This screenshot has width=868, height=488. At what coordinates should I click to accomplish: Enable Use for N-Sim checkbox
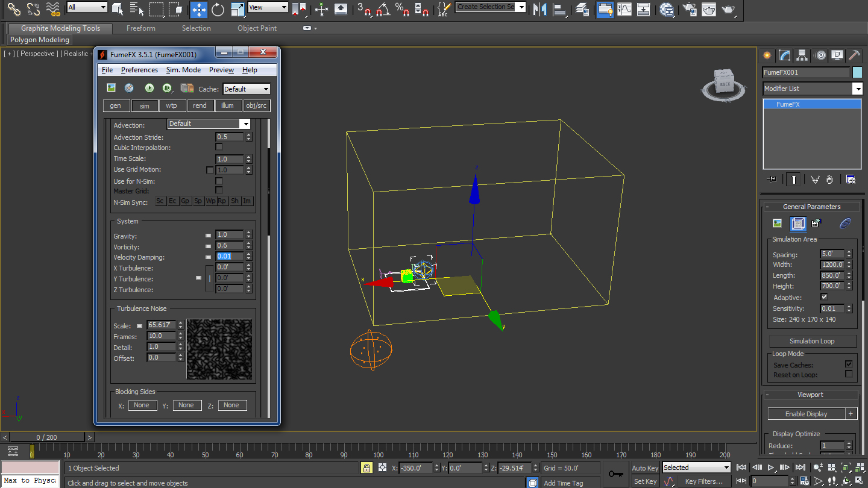[219, 181]
